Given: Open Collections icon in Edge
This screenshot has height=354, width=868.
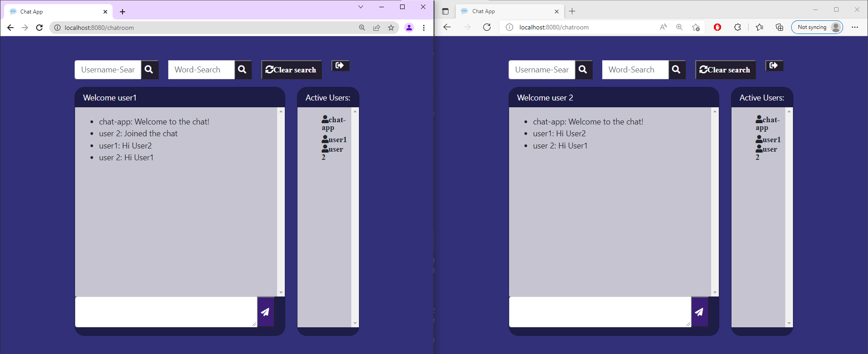Looking at the screenshot, I should click(779, 27).
